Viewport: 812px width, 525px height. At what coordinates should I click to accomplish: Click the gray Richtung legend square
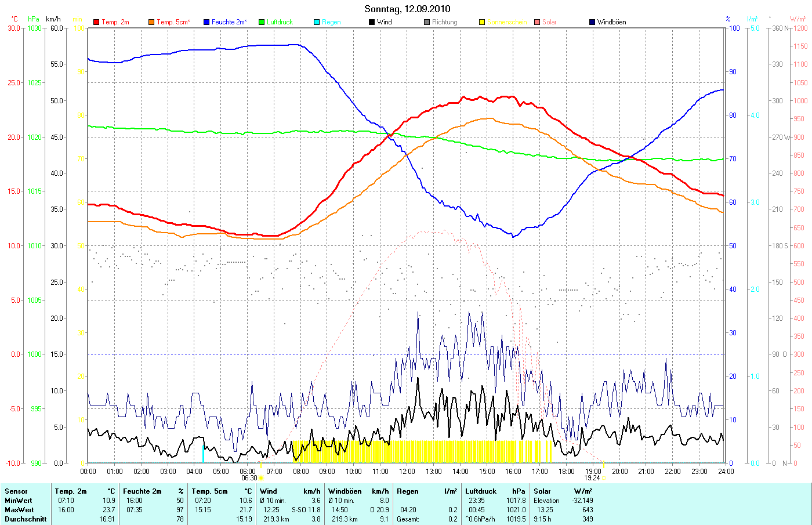(x=427, y=22)
